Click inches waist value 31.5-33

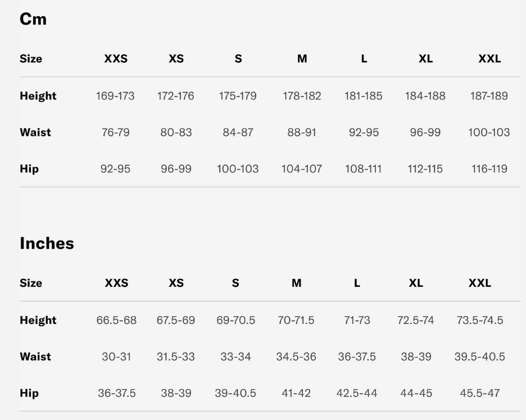tap(176, 357)
